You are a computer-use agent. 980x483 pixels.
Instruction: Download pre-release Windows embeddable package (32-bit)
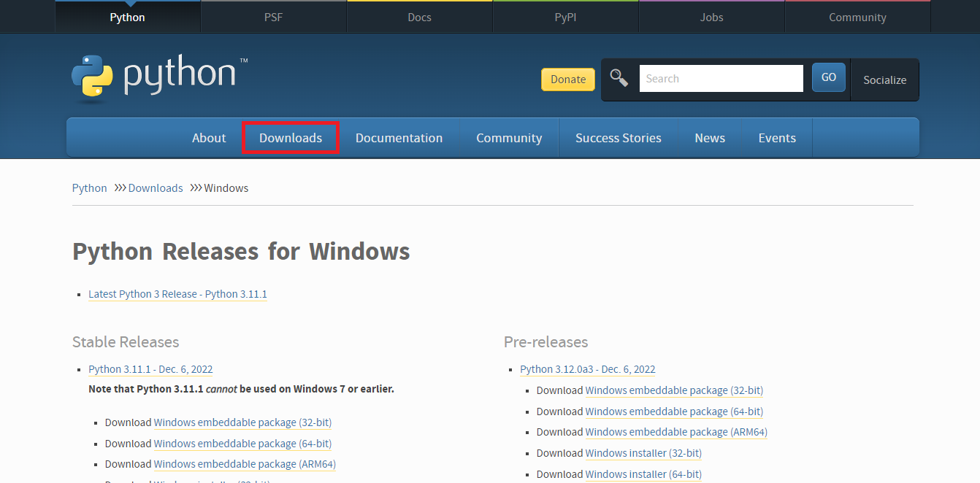click(674, 390)
